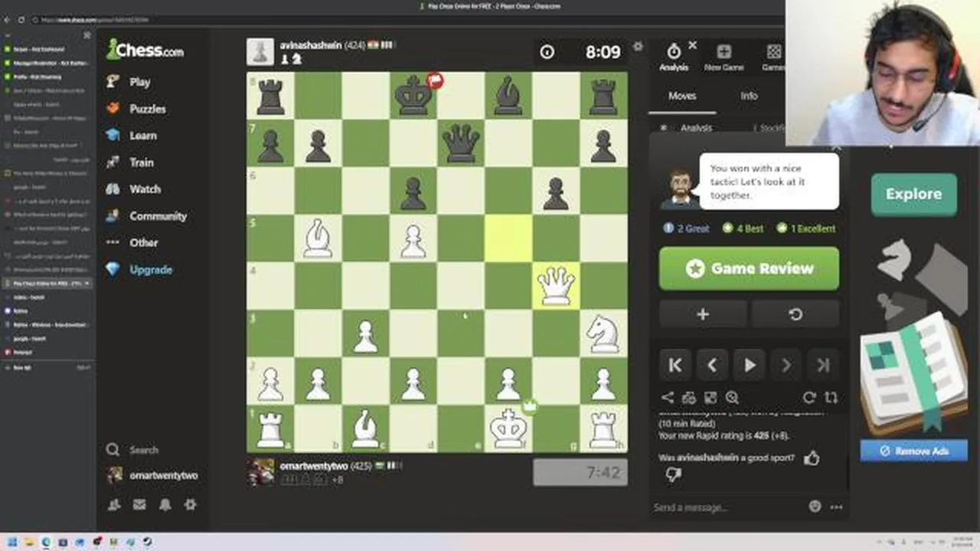Click browser back arrow
Screen dimensions: 980x551
point(8,19)
